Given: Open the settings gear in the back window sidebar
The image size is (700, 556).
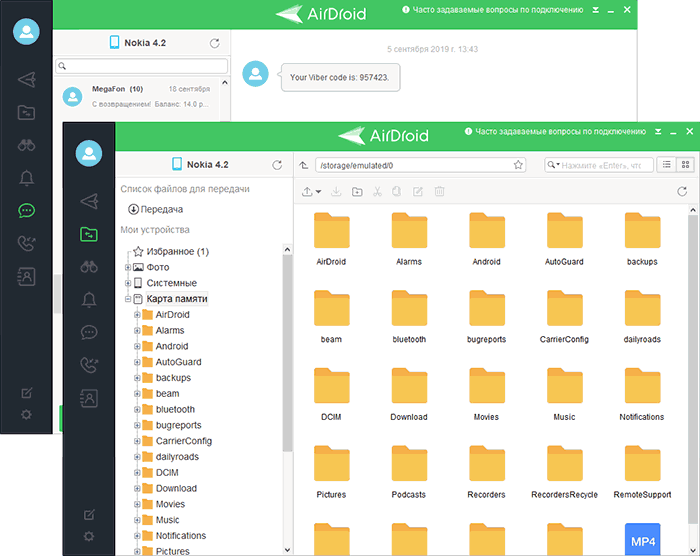Looking at the screenshot, I should click(26, 414).
